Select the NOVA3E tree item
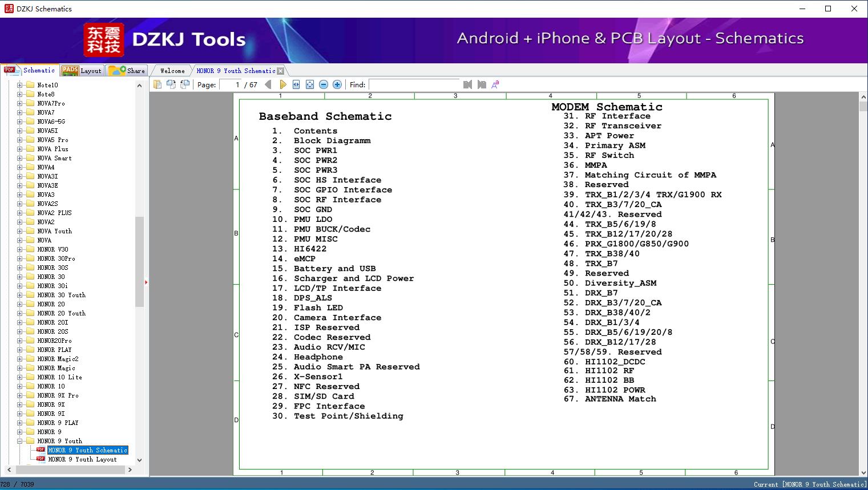Image resolution: width=868 pixels, height=490 pixels. (x=48, y=185)
